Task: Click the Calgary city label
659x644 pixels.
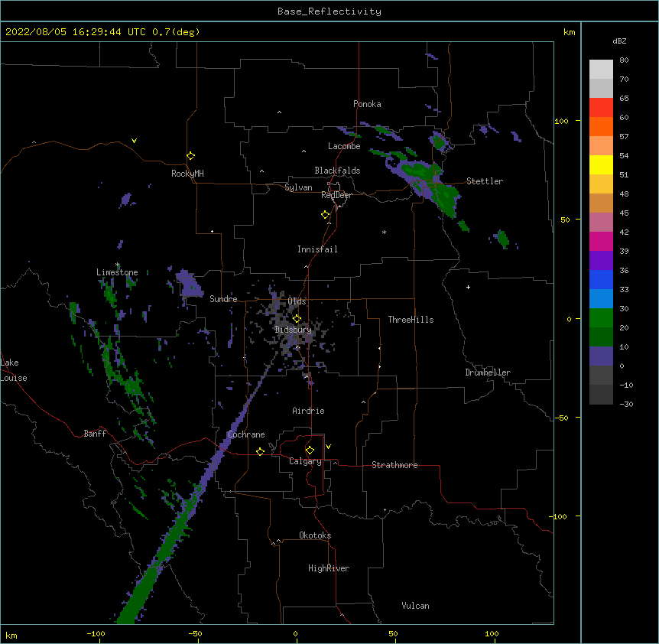Action: point(305,461)
